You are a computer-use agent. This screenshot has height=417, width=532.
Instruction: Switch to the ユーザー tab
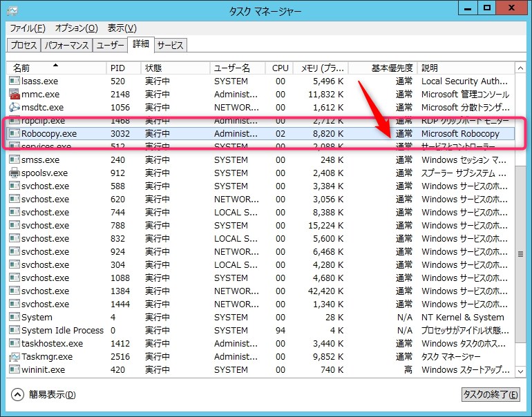pyautogui.click(x=110, y=45)
